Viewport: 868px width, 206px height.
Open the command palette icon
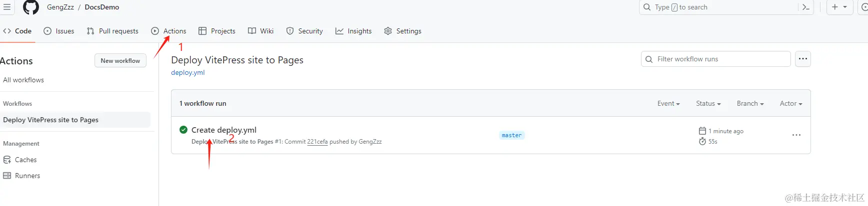(x=805, y=7)
